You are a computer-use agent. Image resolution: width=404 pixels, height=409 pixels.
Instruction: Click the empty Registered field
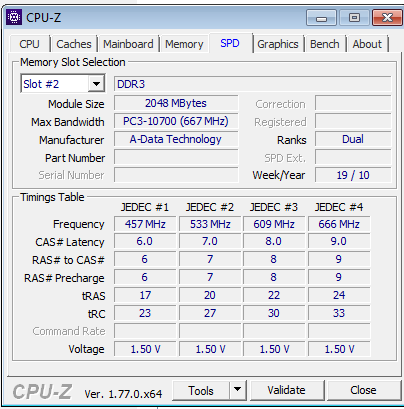353,121
